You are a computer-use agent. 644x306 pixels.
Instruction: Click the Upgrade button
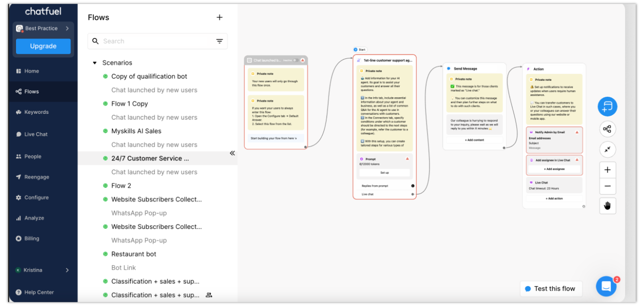coord(43,46)
